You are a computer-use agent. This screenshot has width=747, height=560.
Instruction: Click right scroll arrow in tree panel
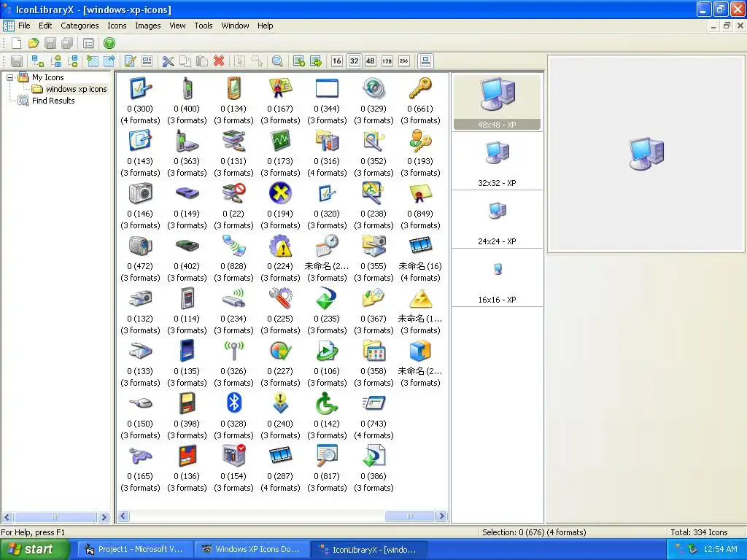(104, 517)
